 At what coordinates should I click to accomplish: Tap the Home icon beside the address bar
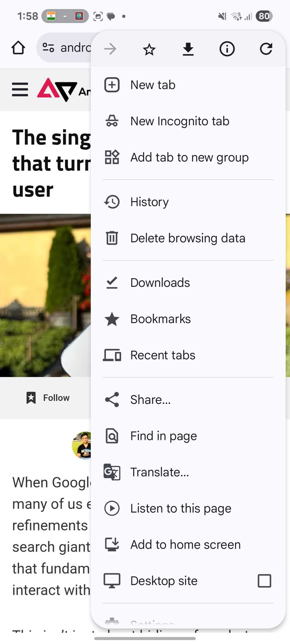pos(18,48)
